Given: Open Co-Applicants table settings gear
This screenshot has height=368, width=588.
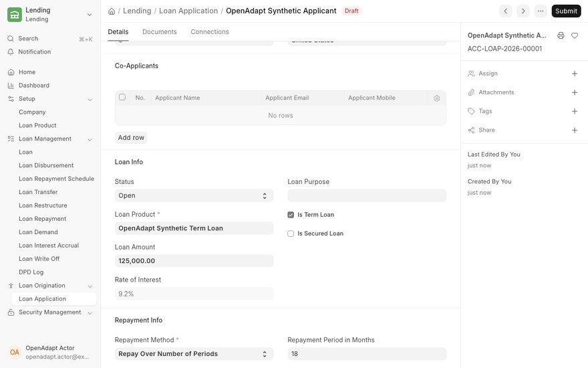Looking at the screenshot, I should 436,98.
